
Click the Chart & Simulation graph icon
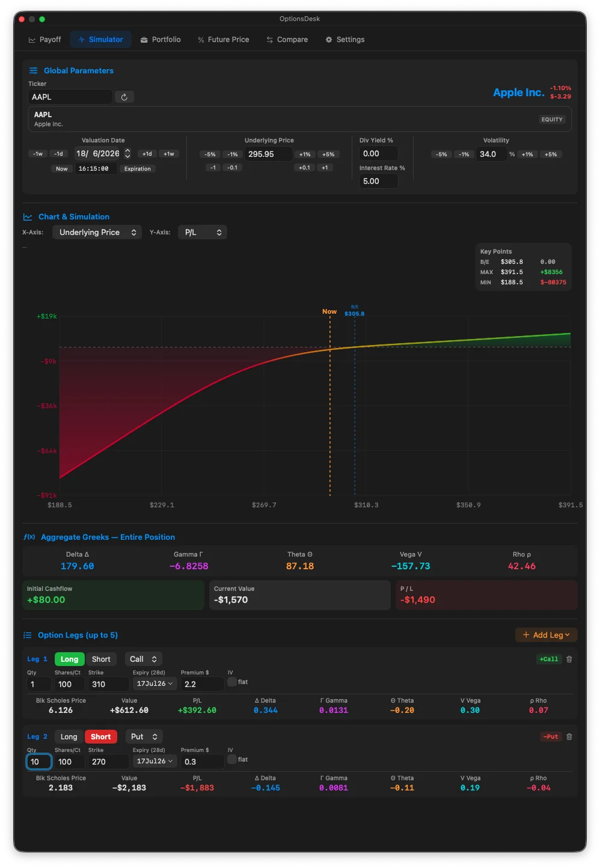pyautogui.click(x=28, y=217)
